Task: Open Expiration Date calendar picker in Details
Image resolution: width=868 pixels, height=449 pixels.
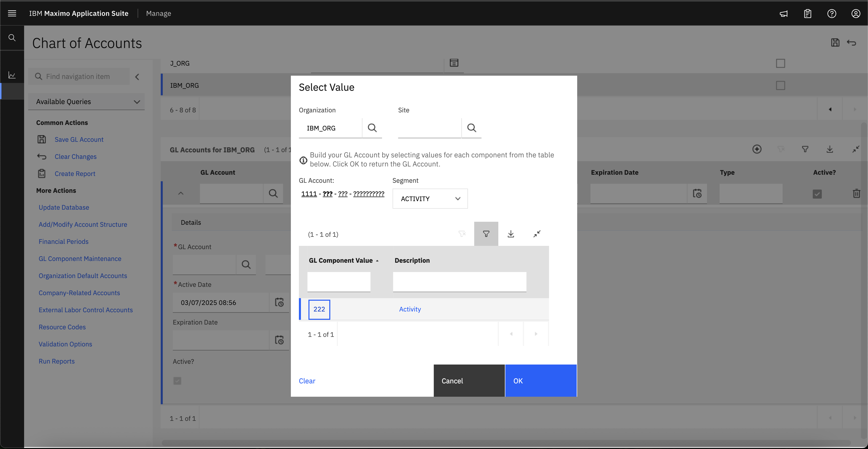Action: (279, 340)
